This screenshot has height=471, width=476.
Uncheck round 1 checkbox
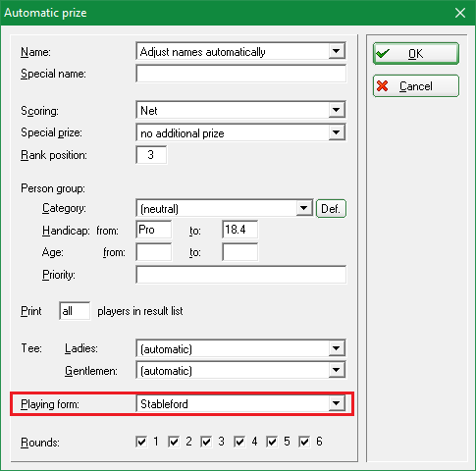coord(141,442)
